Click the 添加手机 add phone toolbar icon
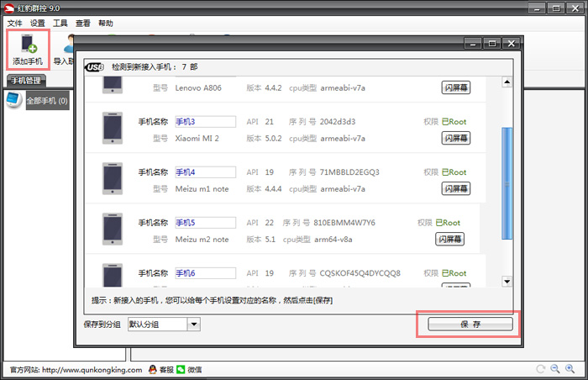Viewport: 588px width, 380px height. (x=28, y=50)
